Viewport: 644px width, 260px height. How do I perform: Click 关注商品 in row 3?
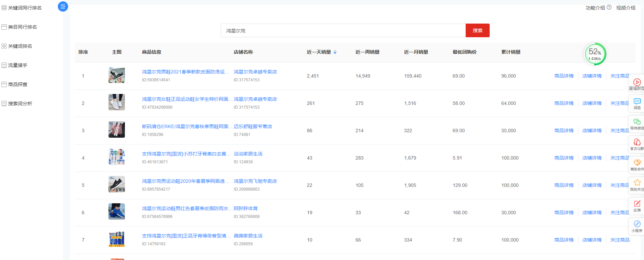coord(620,131)
